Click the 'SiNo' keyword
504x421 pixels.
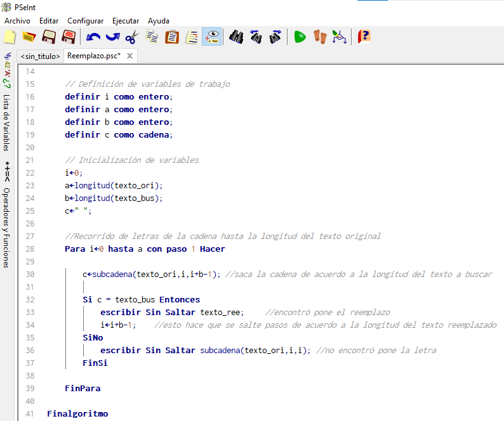click(93, 338)
